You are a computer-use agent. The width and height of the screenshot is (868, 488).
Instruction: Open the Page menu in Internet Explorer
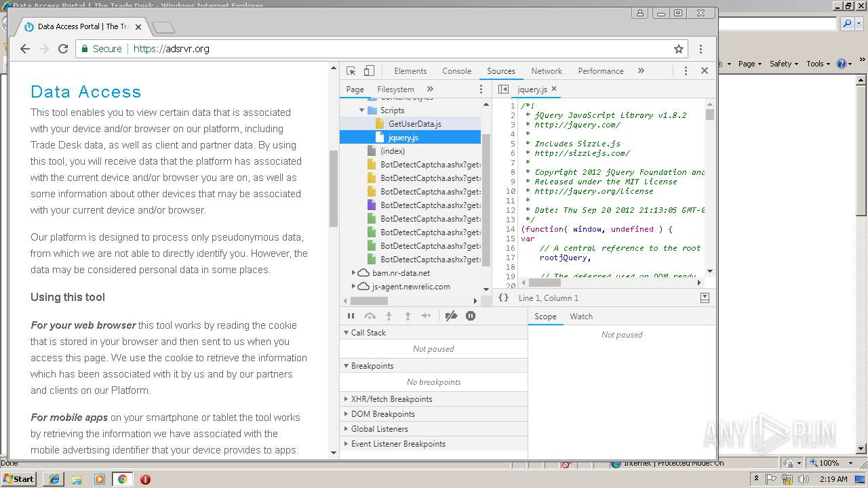point(749,64)
